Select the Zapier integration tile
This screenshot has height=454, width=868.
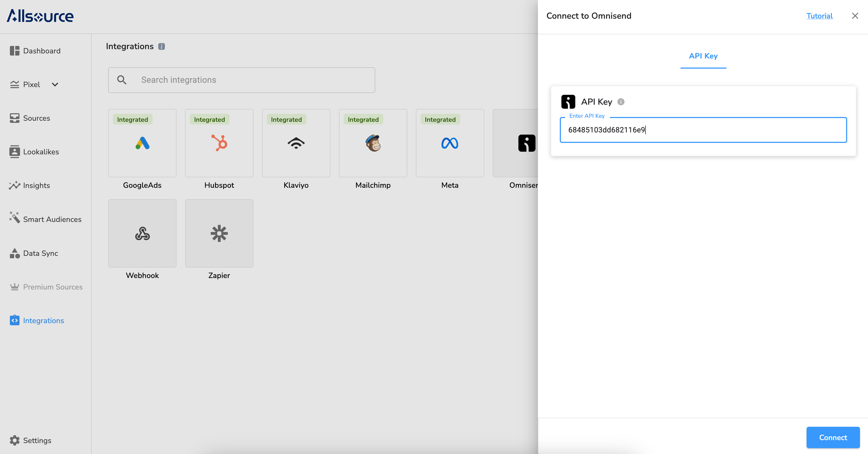point(219,233)
